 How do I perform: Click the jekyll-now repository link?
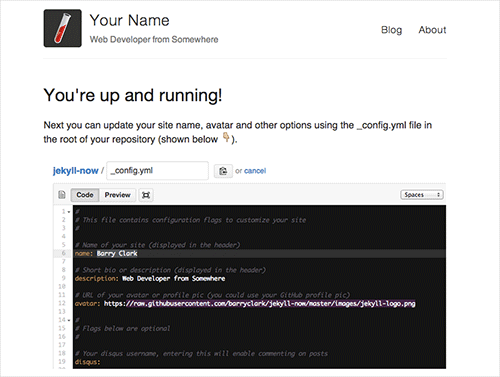point(75,171)
